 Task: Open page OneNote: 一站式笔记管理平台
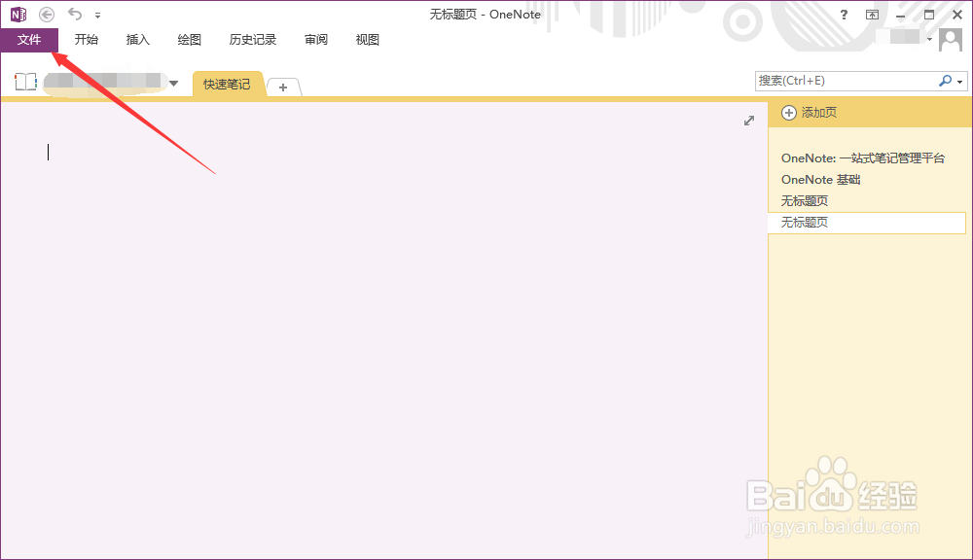point(862,158)
